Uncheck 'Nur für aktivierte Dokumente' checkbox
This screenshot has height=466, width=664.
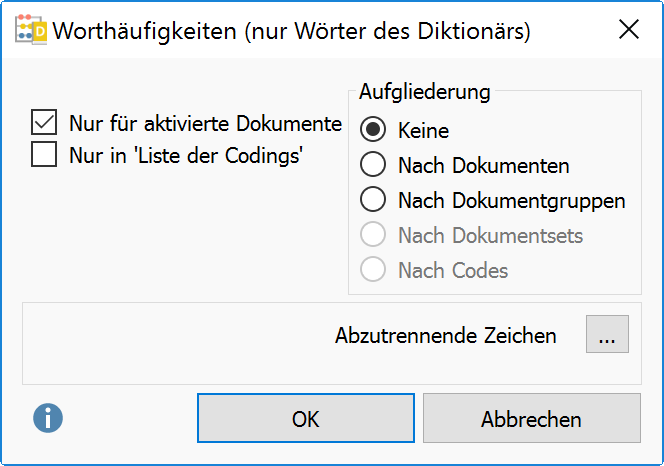[44, 124]
